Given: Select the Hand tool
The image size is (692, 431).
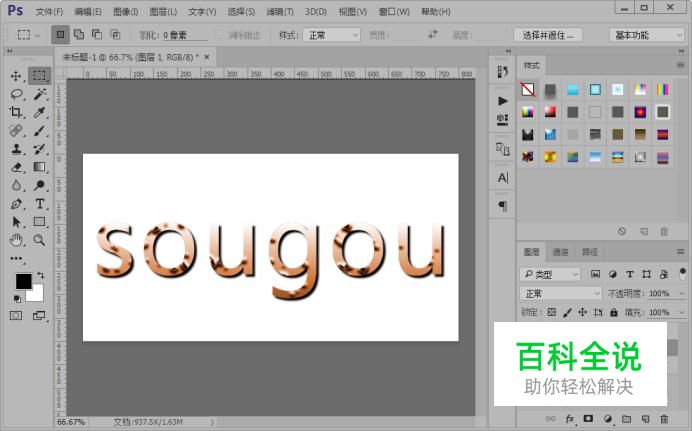Looking at the screenshot, I should coord(16,240).
